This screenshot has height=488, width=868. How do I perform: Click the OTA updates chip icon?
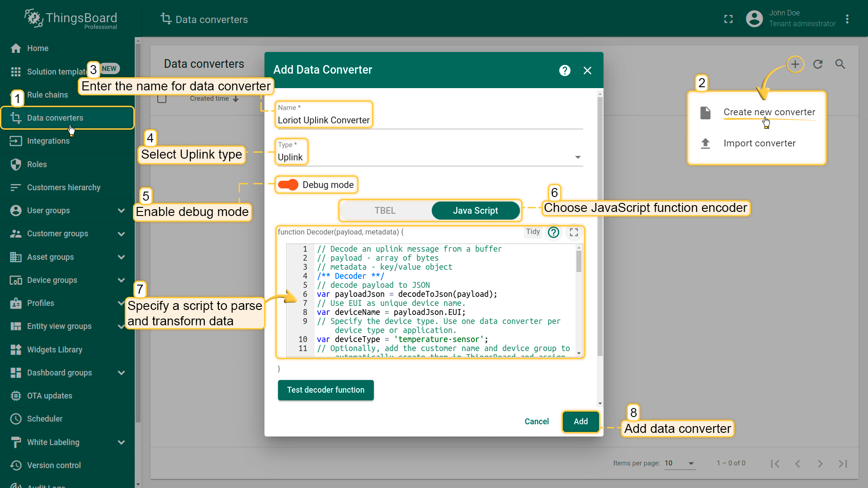tap(16, 396)
